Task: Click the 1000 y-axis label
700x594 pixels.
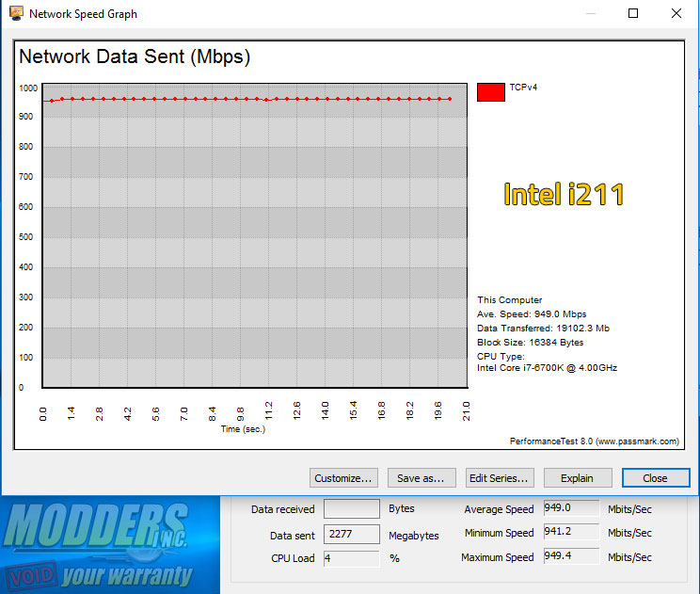Action: tap(28, 88)
